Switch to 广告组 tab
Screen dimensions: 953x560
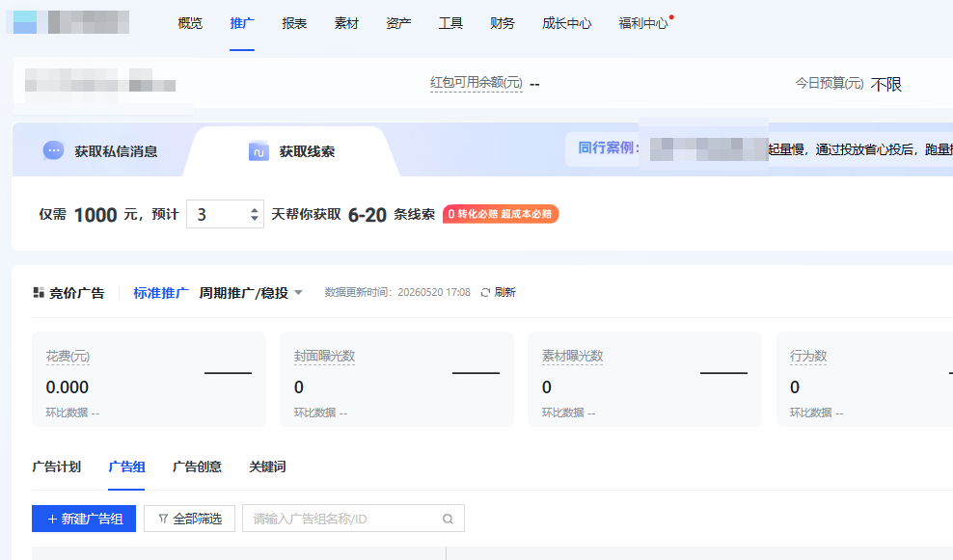pyautogui.click(x=126, y=467)
